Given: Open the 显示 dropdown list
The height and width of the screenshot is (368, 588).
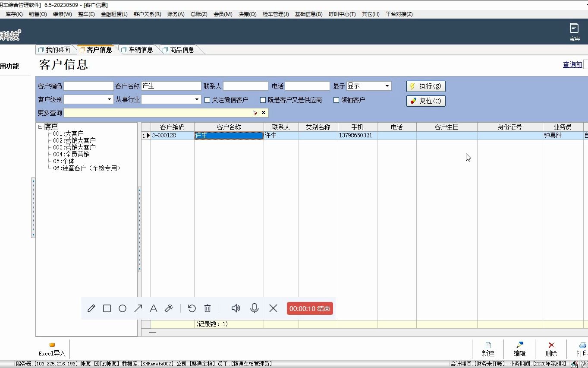Looking at the screenshot, I should [x=387, y=86].
